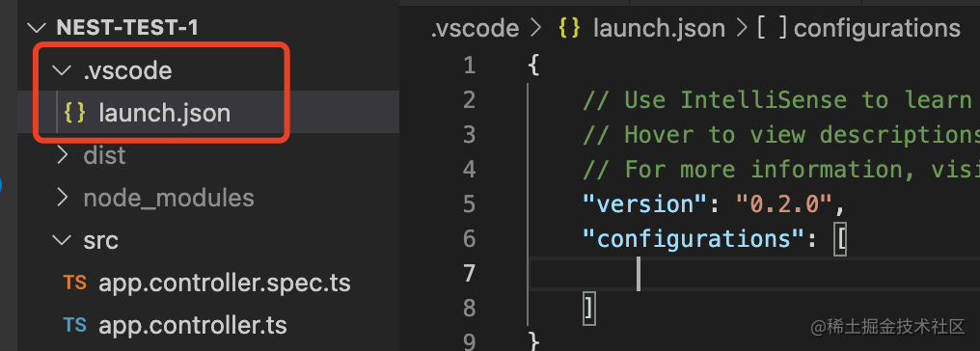
Task: Expand the node_modules folder
Action: (62, 198)
